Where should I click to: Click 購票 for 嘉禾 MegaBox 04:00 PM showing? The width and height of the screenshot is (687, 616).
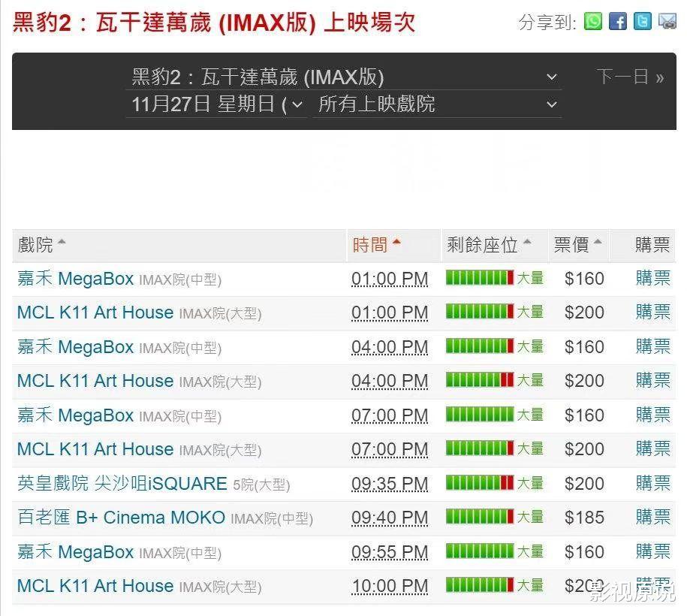point(652,347)
